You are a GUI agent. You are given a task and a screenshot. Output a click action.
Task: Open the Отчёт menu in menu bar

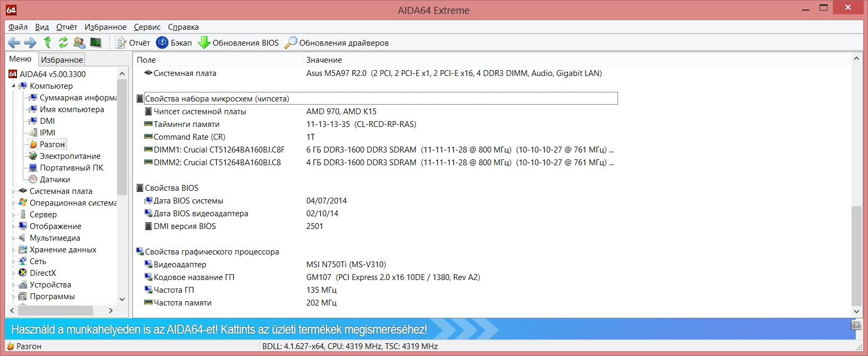[67, 27]
